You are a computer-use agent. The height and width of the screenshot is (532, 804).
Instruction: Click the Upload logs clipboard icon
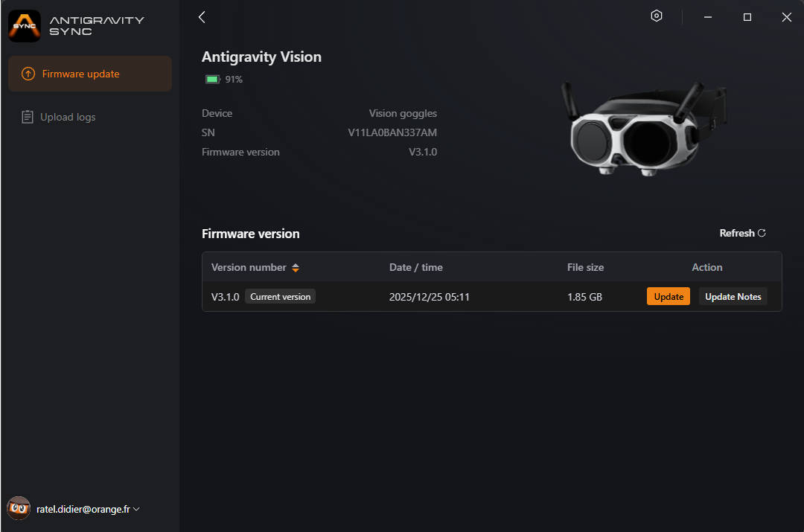pos(28,117)
